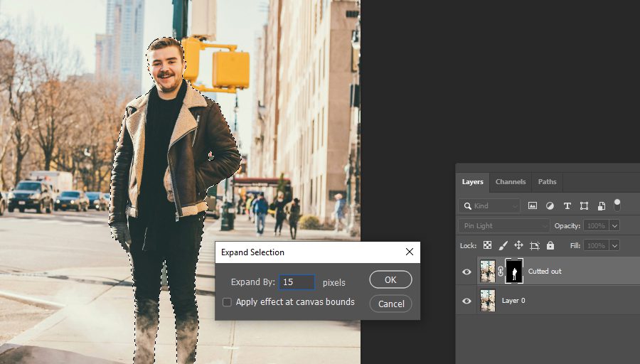640x364 pixels.
Task: Open the Pin Light blend mode dropdown
Action: [x=504, y=225]
